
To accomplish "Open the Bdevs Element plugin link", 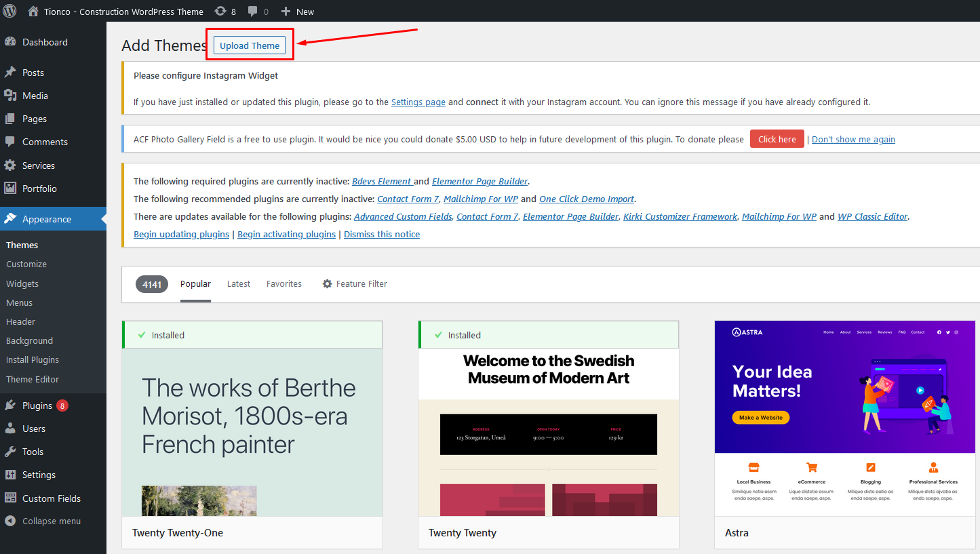I will click(383, 181).
